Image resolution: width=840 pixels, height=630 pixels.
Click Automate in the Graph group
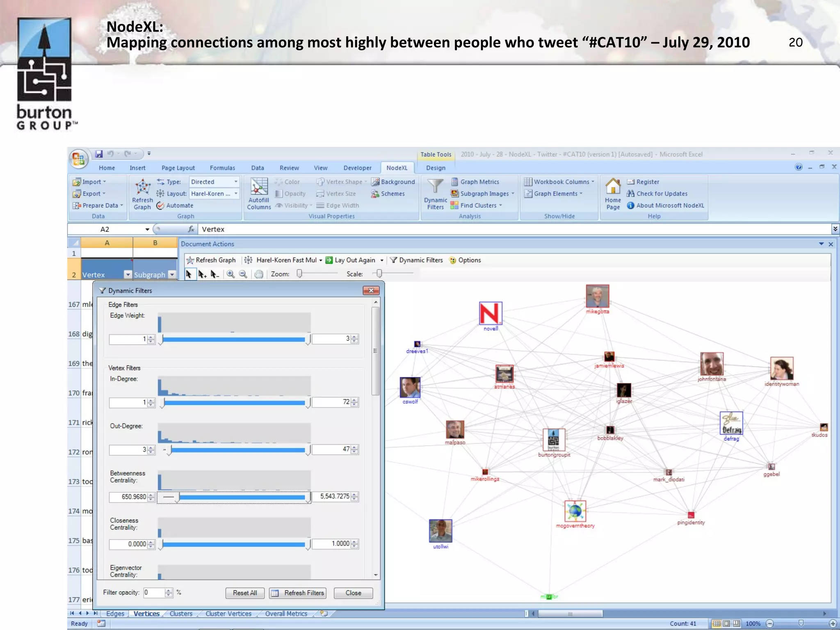tap(175, 205)
